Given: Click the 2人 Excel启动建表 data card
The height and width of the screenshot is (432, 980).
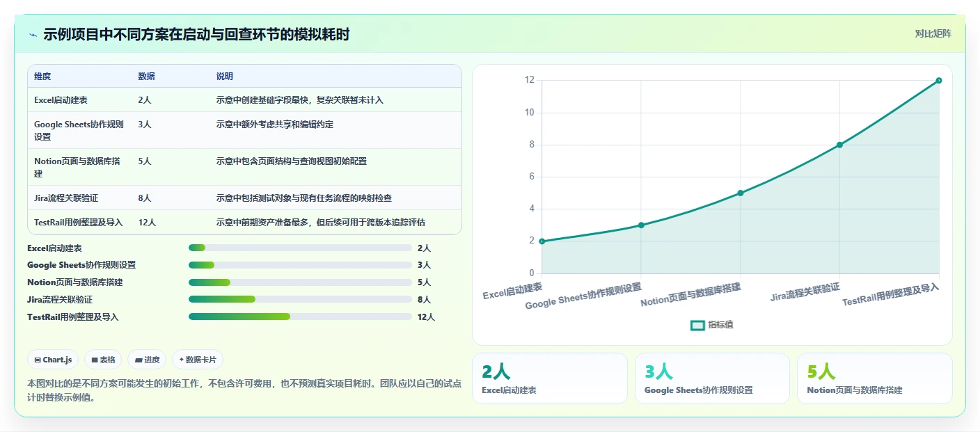Looking at the screenshot, I should pyautogui.click(x=550, y=378).
